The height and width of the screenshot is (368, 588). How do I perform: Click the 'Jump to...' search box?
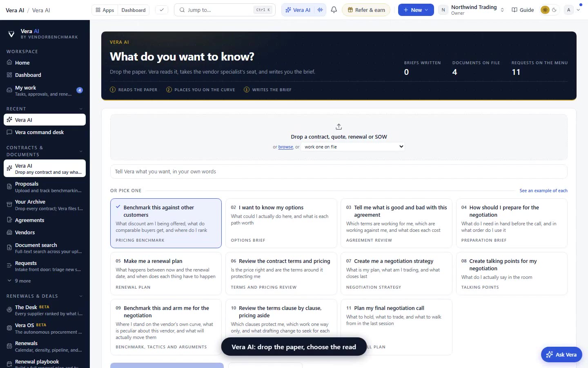coord(225,10)
